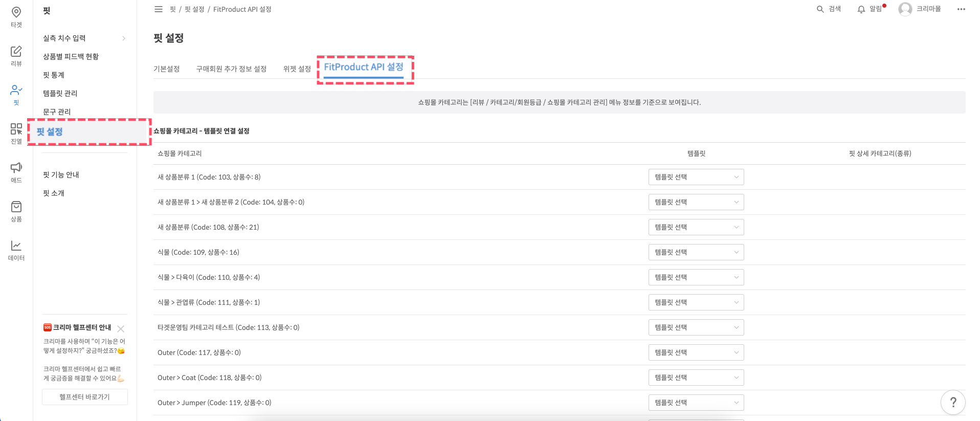The height and width of the screenshot is (421, 980).
Task: Expand the 실측 치수 입력 submenu arrow
Action: click(x=124, y=38)
